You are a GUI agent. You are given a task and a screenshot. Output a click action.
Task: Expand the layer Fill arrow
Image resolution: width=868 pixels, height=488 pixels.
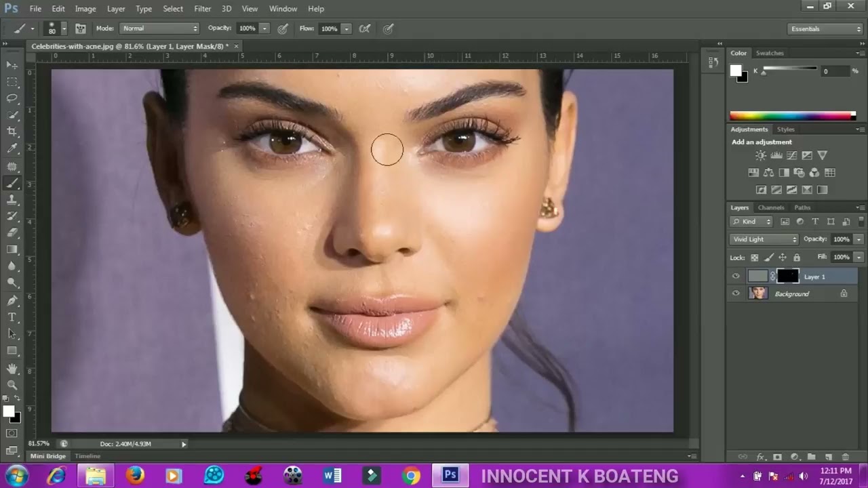pyautogui.click(x=859, y=257)
